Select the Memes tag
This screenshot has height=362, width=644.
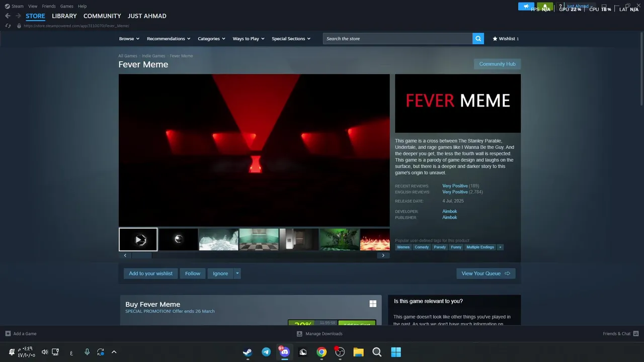click(x=404, y=247)
